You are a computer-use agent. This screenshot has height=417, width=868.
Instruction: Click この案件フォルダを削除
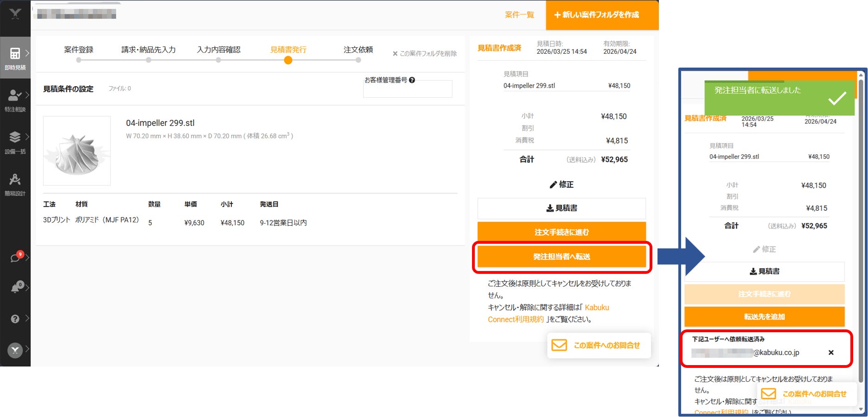tap(425, 54)
